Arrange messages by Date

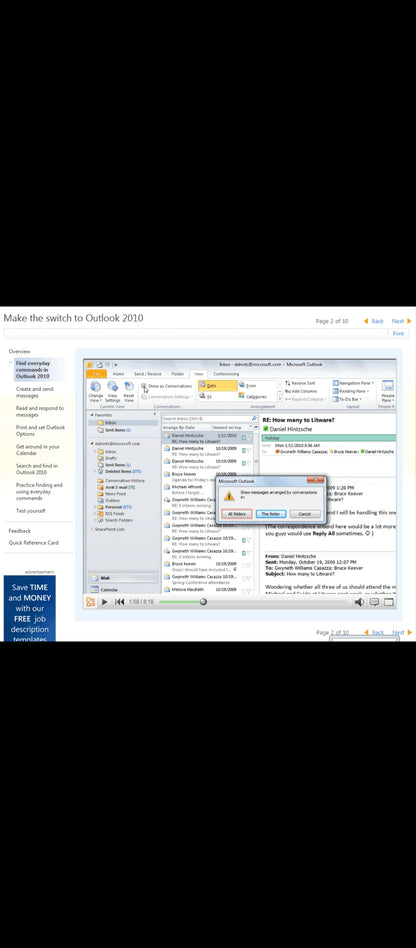[218, 386]
